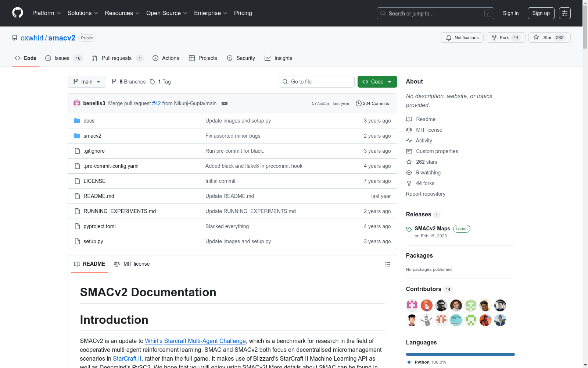This screenshot has width=588, height=368.
Task: View the 9 Branches link
Action: 129,82
